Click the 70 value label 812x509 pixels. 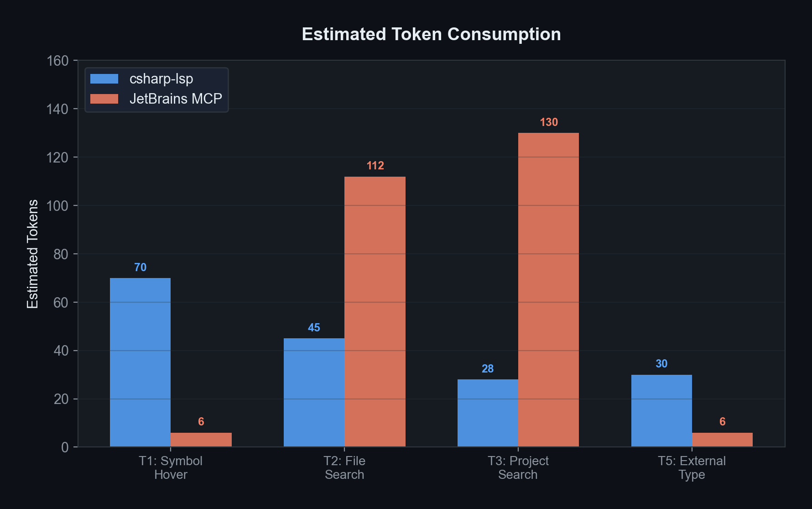tap(140, 268)
